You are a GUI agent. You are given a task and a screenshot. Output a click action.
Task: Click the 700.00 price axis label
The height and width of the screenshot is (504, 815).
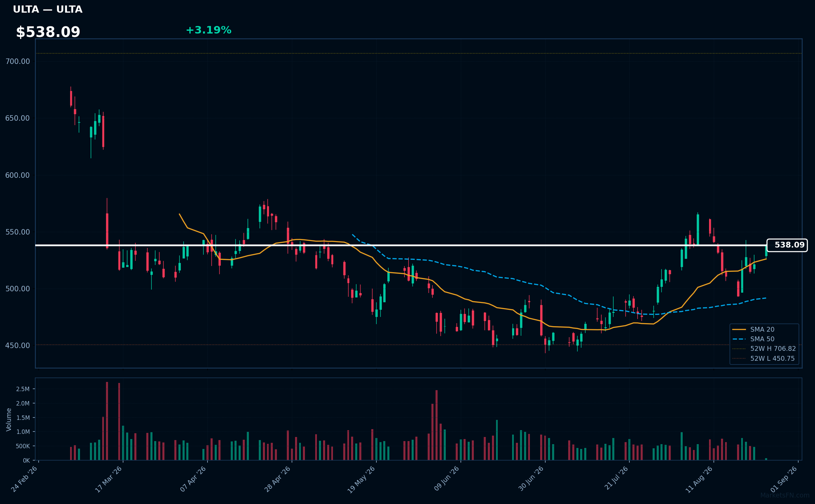click(x=17, y=62)
